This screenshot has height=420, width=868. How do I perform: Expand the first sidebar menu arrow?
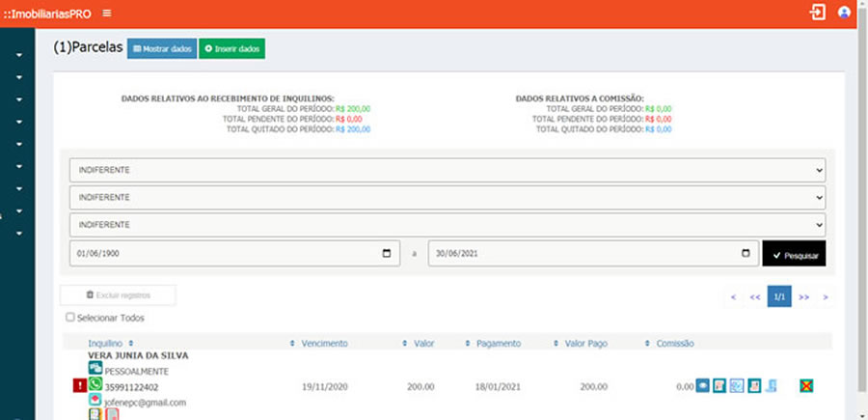pyautogui.click(x=19, y=55)
